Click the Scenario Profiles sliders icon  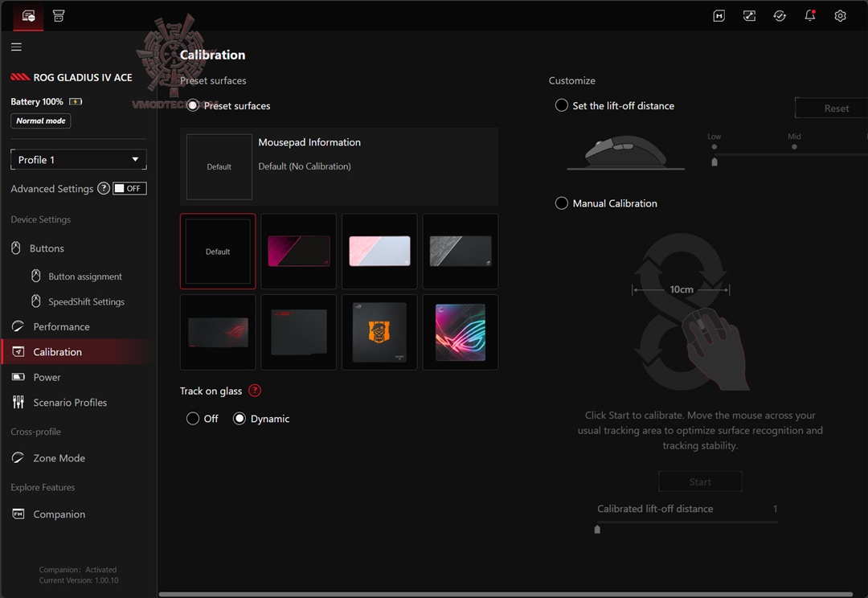[18, 402]
